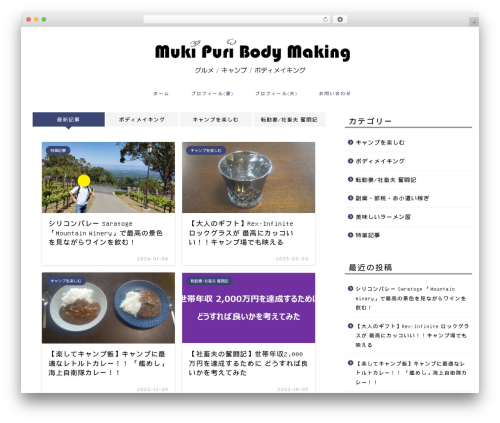Click キャンプを楽しむ badge on rock glass card
This screenshot has height=423, width=500.
[206, 151]
